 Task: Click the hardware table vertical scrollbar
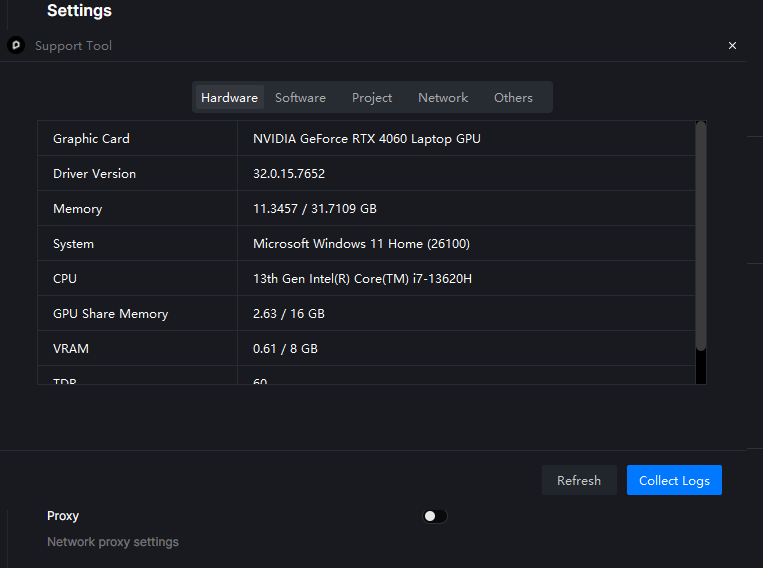click(x=701, y=236)
